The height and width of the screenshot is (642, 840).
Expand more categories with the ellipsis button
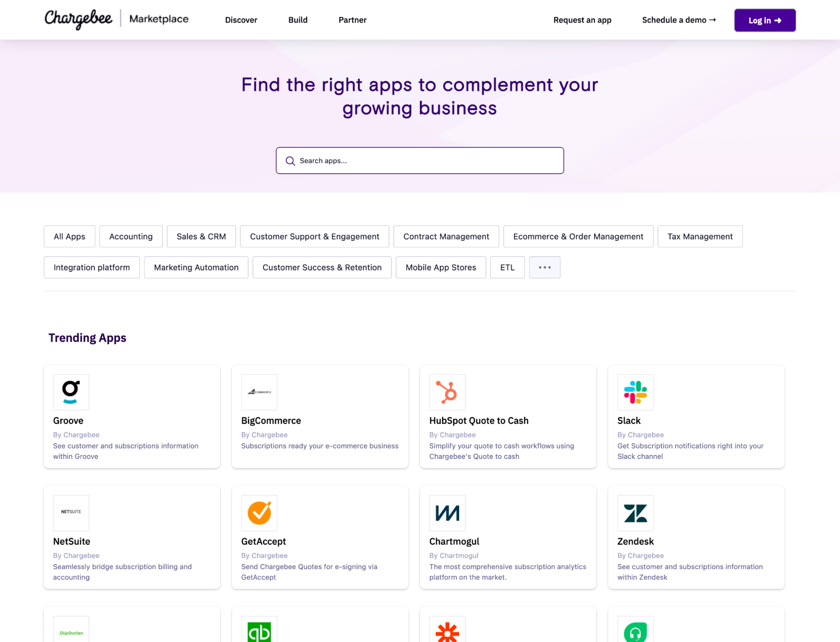pyautogui.click(x=544, y=268)
